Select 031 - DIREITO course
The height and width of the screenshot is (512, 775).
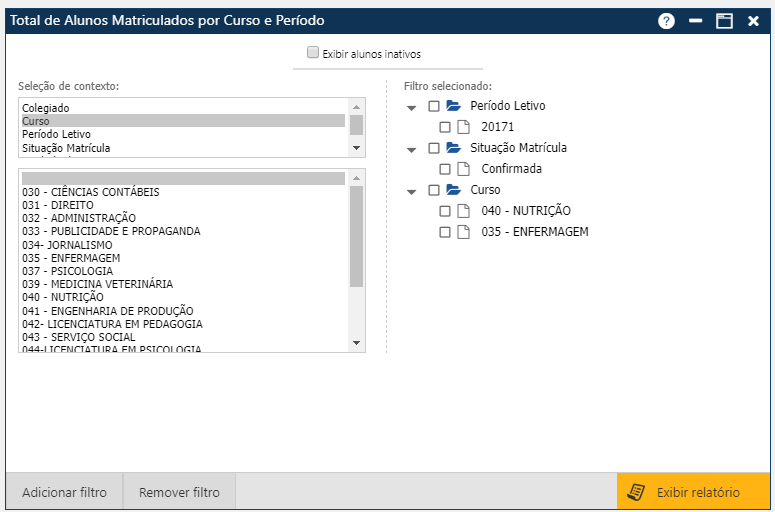pyautogui.click(x=183, y=205)
